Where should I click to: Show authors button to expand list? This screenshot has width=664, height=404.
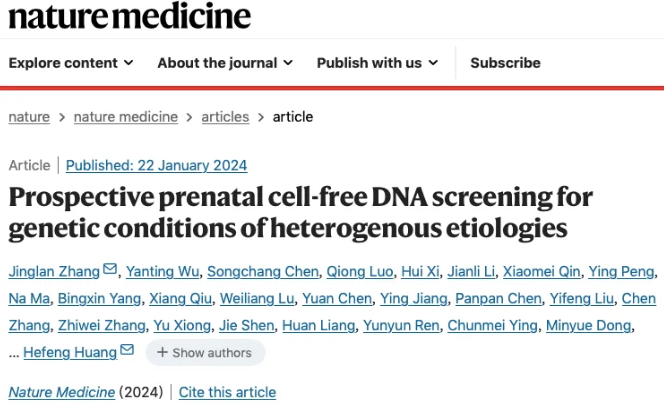205,352
